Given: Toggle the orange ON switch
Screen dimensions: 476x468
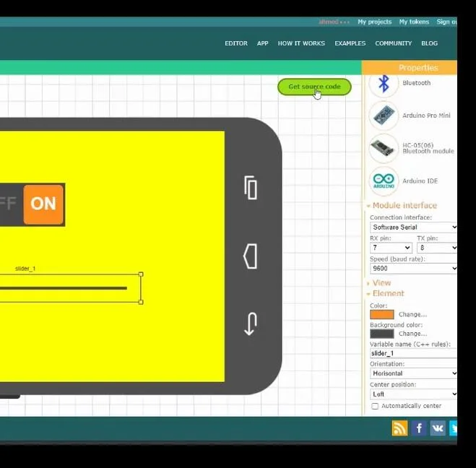Looking at the screenshot, I should [43, 204].
